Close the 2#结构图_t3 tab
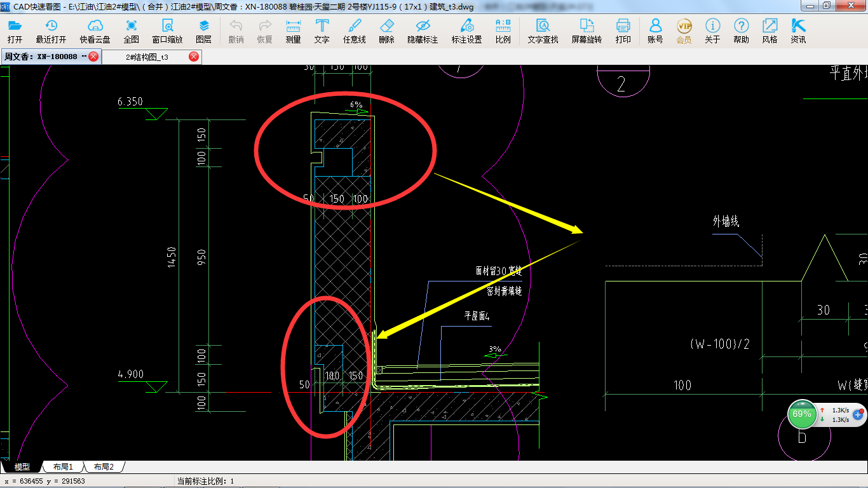 tap(194, 57)
